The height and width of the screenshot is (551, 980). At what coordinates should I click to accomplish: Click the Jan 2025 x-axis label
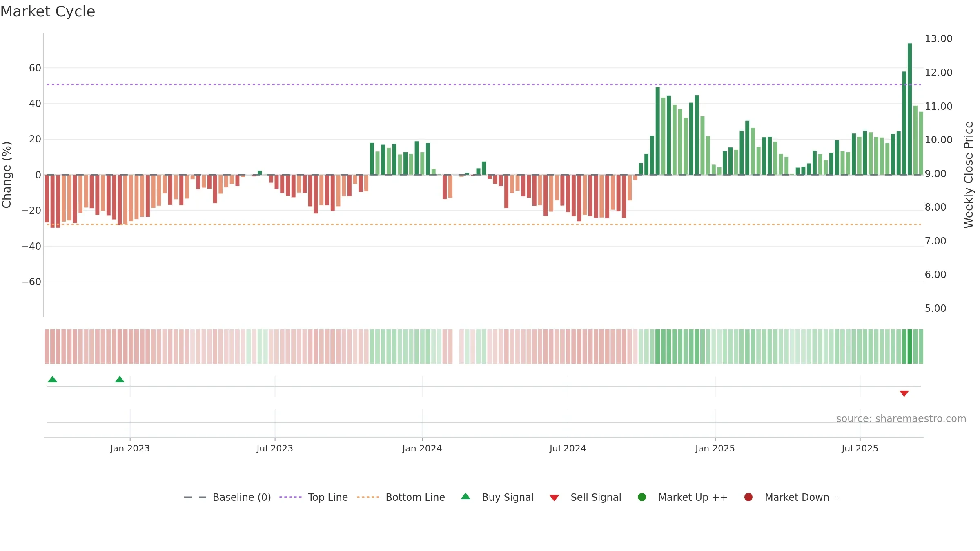[x=715, y=448]
